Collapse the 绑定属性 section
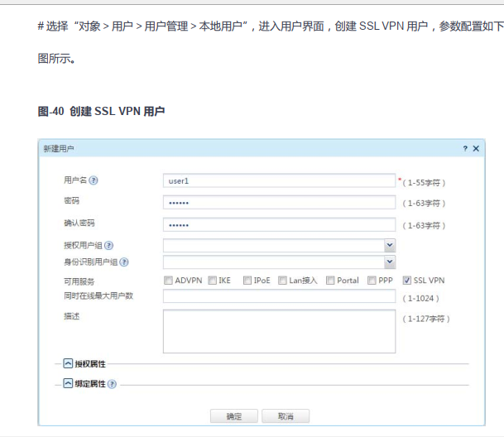Image resolution: width=504 pixels, height=437 pixels. [69, 385]
